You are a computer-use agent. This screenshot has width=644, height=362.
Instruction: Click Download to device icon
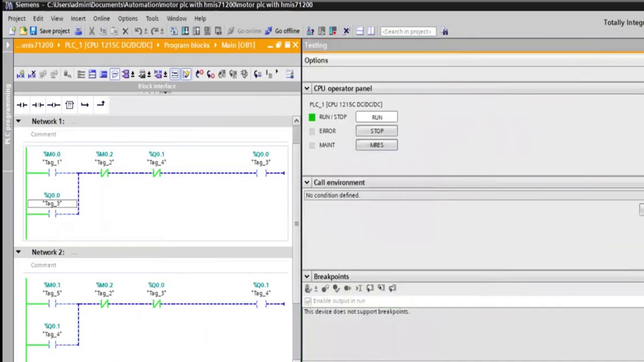click(x=185, y=31)
